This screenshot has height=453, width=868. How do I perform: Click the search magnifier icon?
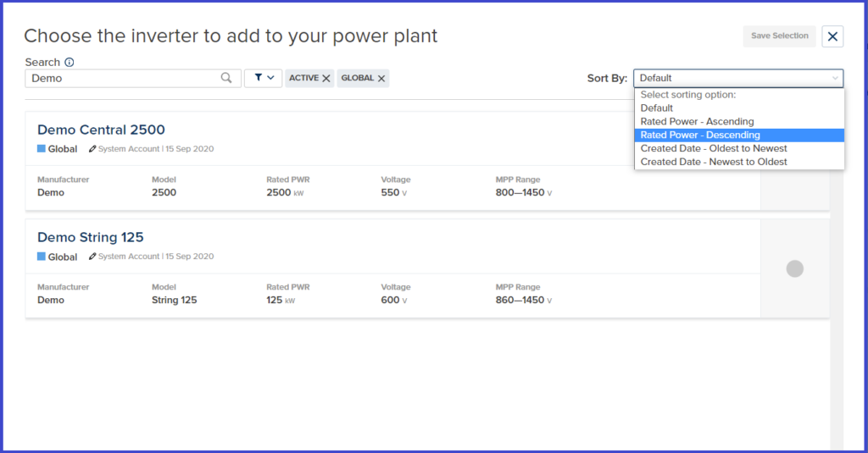pyautogui.click(x=225, y=78)
